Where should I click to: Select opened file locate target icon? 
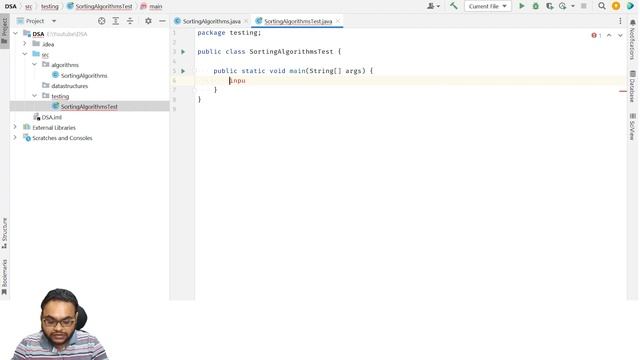(102, 21)
